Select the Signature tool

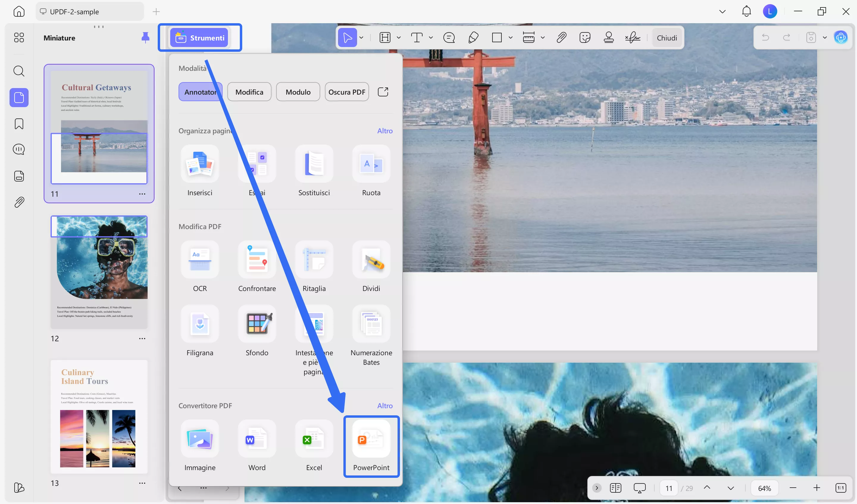[632, 37]
